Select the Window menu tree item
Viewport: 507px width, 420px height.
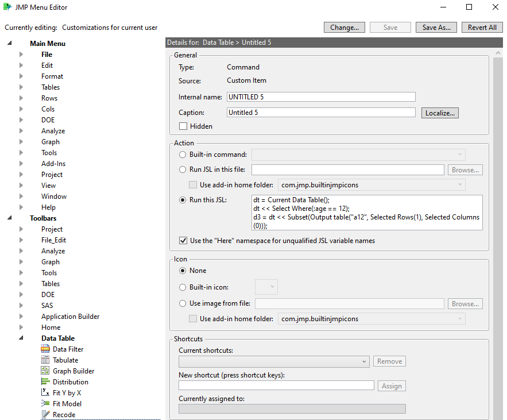point(54,196)
